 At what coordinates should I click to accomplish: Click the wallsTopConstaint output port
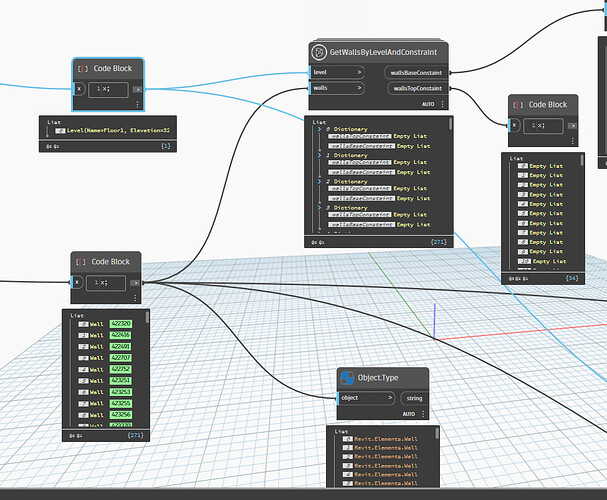[x=418, y=89]
